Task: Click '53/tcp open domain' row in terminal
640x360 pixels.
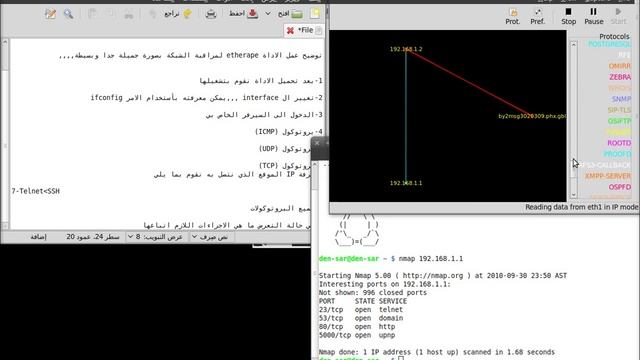Action: point(361,318)
